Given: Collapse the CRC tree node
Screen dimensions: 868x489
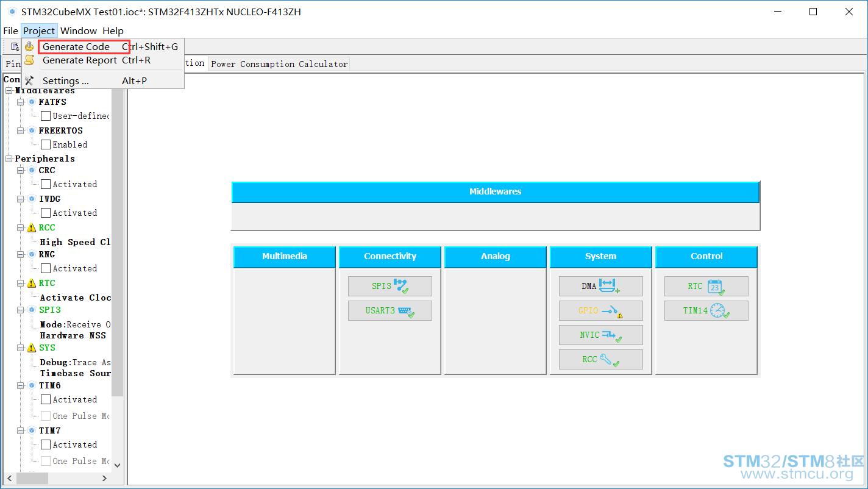Looking at the screenshot, I should [20, 170].
